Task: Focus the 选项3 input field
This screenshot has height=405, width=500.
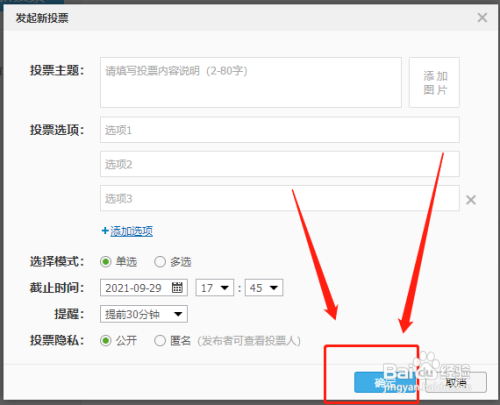Action: [280, 198]
